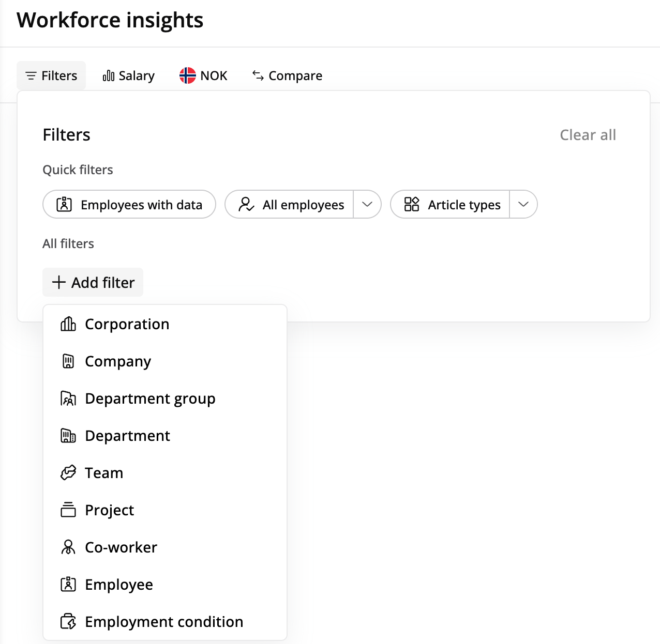The width and height of the screenshot is (660, 644).
Task: Select Department from the filter menu
Action: (127, 436)
